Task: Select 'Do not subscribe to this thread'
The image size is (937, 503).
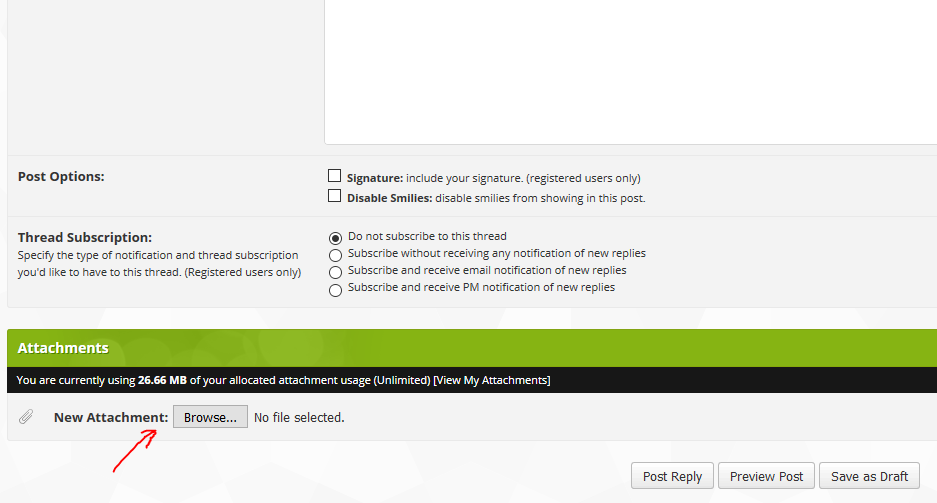Action: pos(336,238)
